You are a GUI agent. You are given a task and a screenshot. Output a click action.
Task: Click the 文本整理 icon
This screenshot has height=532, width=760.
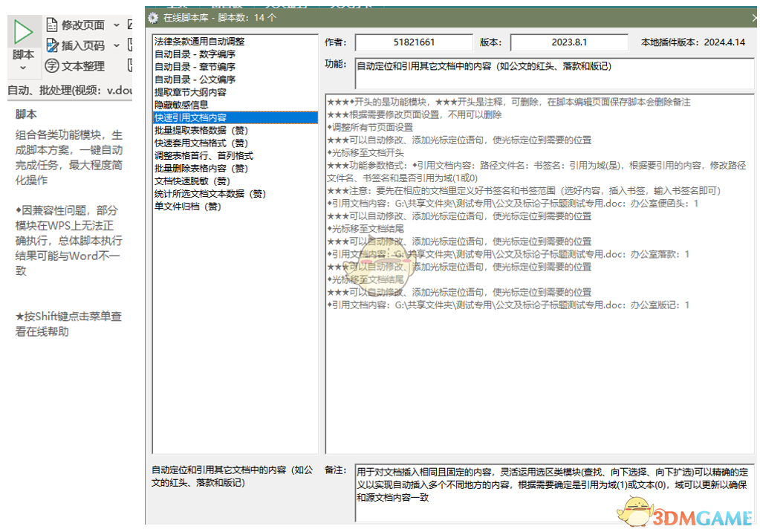[52, 66]
